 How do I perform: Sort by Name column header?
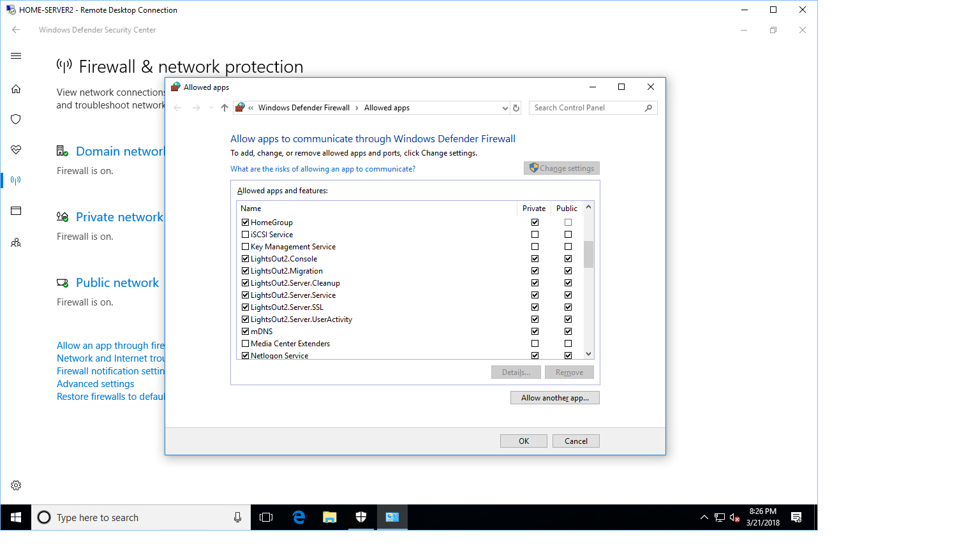coord(376,209)
